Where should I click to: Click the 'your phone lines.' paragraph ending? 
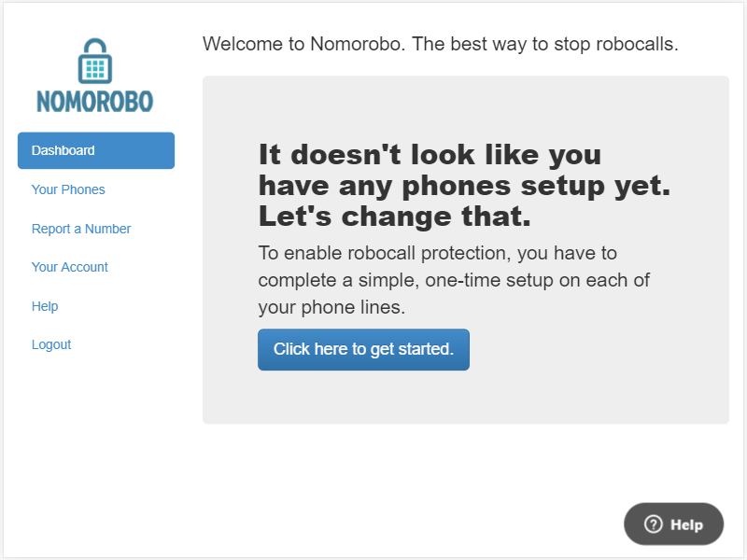pyautogui.click(x=331, y=307)
